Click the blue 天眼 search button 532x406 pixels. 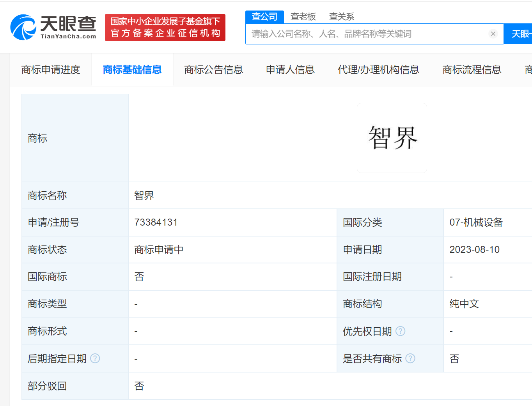coord(519,34)
